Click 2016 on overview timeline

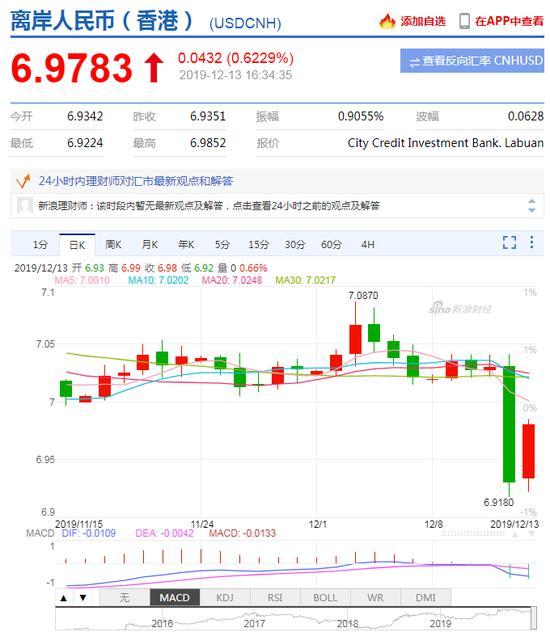point(162,624)
